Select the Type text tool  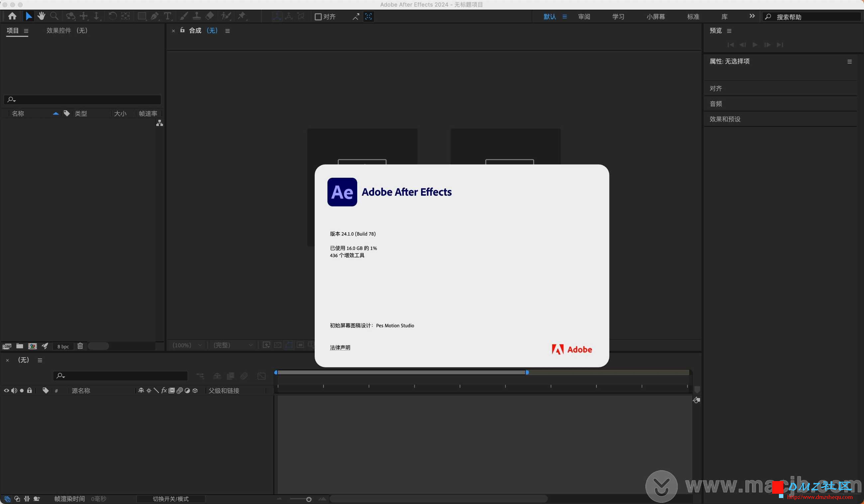168,16
